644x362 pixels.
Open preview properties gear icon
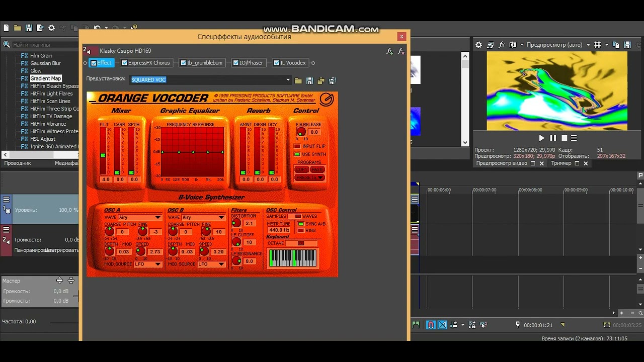click(479, 45)
